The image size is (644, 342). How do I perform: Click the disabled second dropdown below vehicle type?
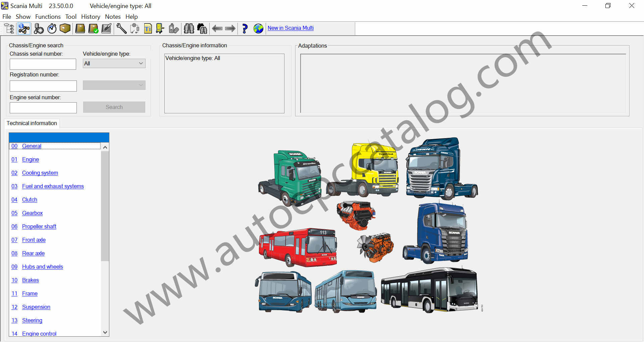click(114, 85)
